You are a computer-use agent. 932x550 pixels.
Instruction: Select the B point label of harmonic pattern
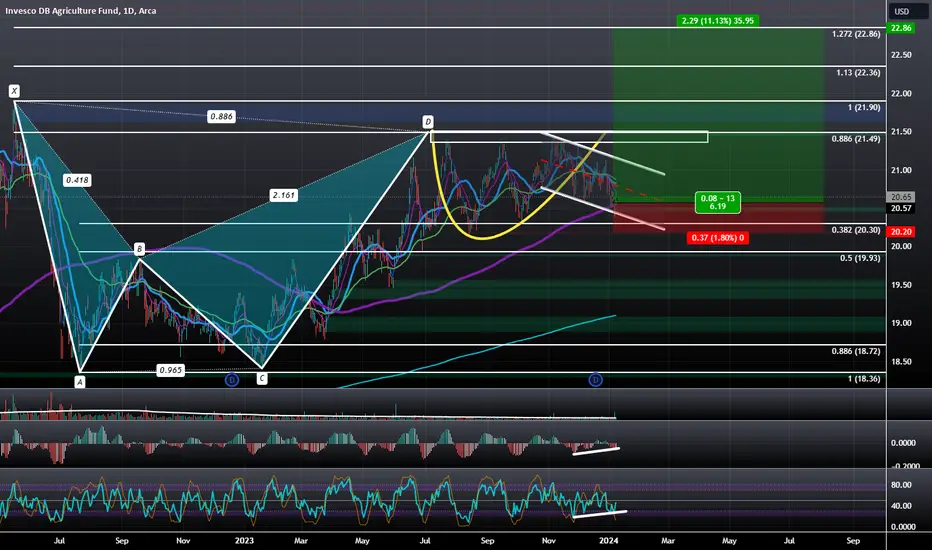(x=139, y=249)
